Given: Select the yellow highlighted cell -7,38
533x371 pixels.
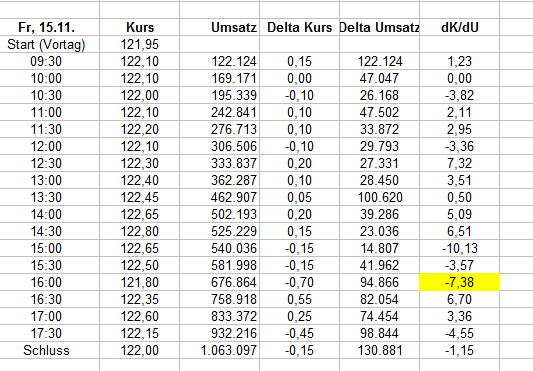Looking at the screenshot, I should click(459, 282).
